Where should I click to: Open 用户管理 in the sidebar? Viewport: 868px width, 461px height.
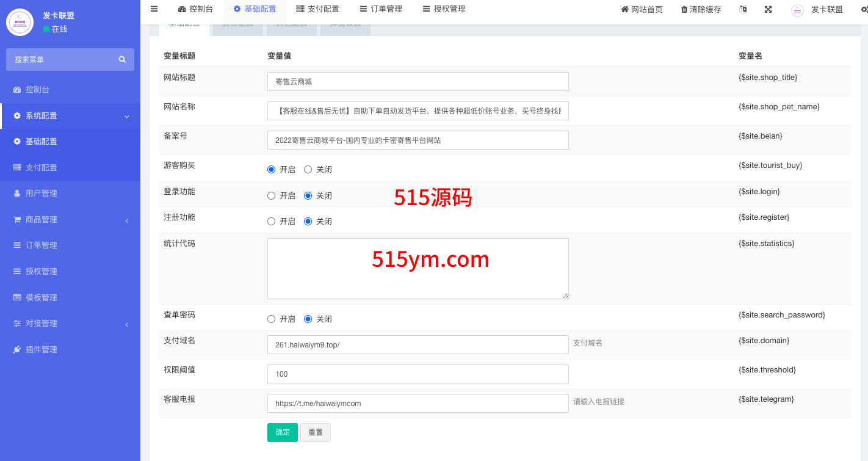41,193
